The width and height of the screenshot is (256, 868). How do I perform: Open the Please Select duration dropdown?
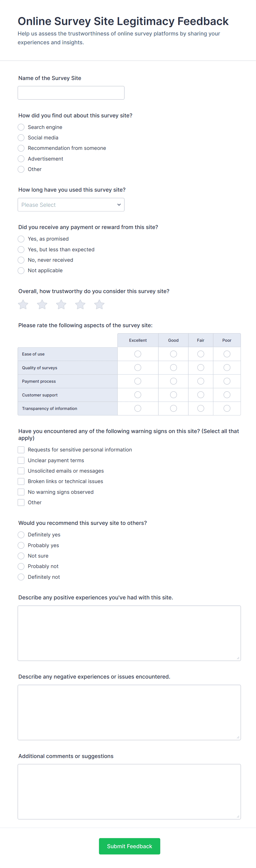71,205
